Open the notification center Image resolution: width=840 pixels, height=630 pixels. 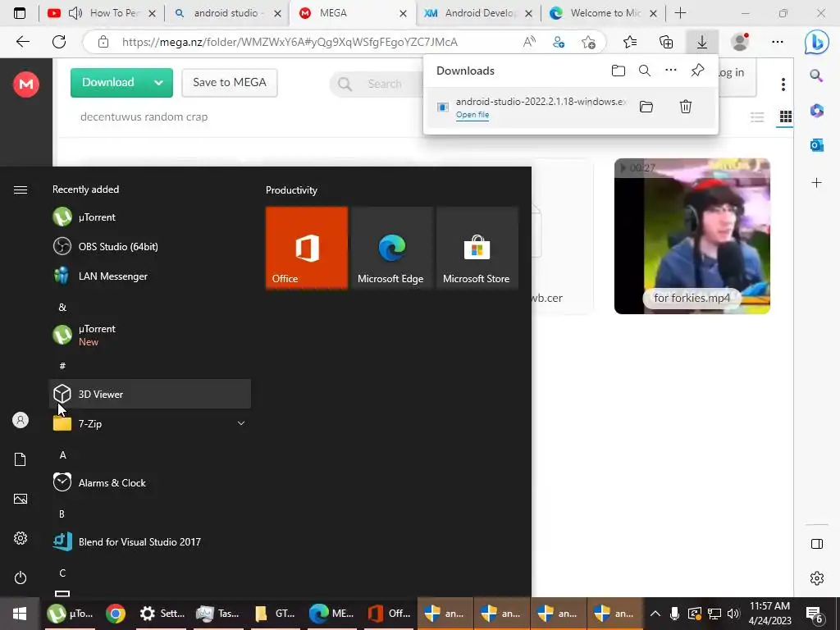(x=815, y=614)
